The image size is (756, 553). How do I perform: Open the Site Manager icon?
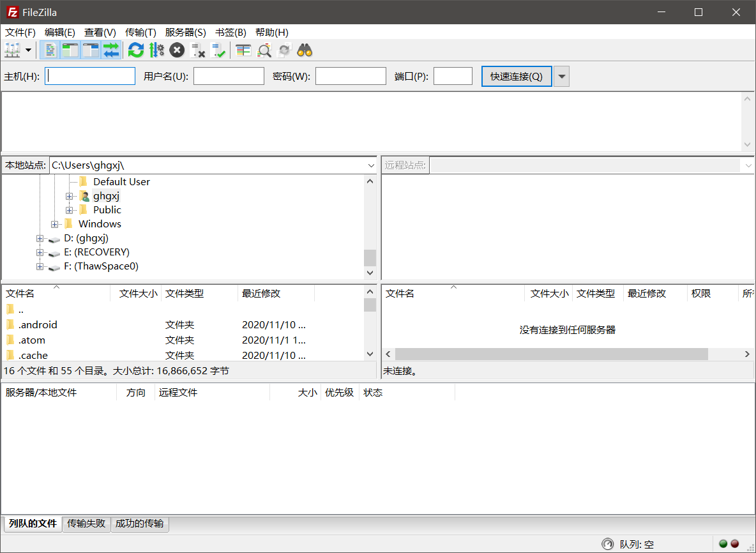[x=12, y=50]
